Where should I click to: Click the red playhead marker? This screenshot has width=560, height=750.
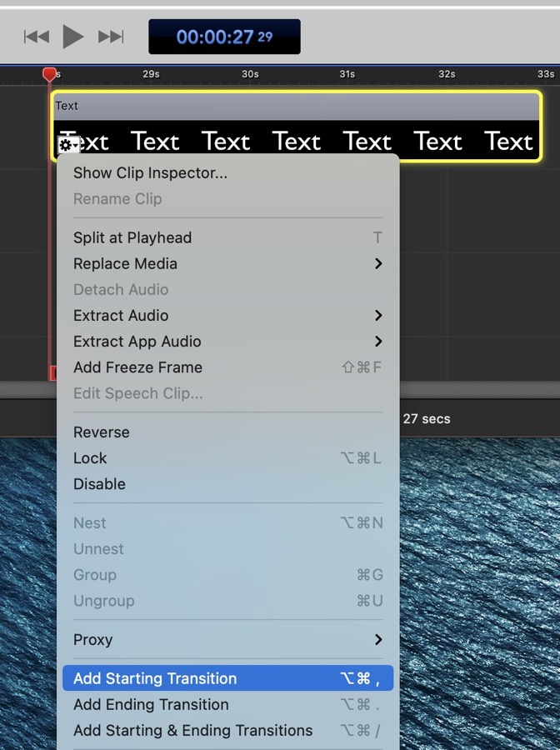click(x=49, y=75)
